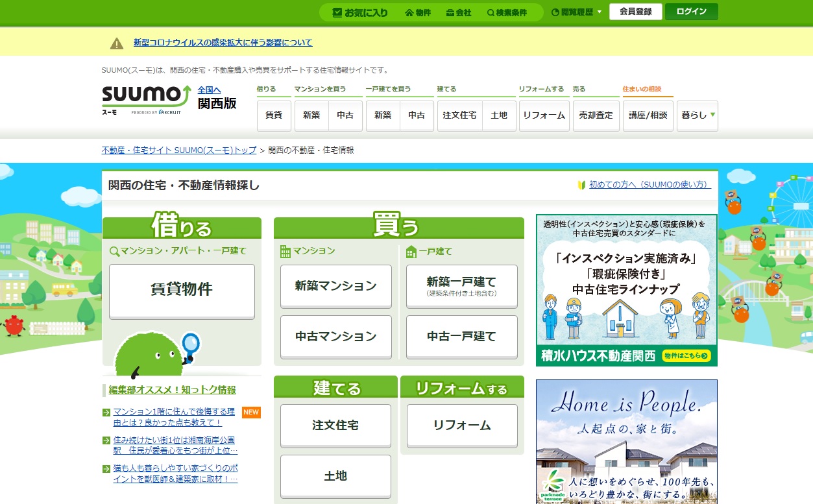
Task: Click the 中古一戸建て button
Action: (x=462, y=337)
